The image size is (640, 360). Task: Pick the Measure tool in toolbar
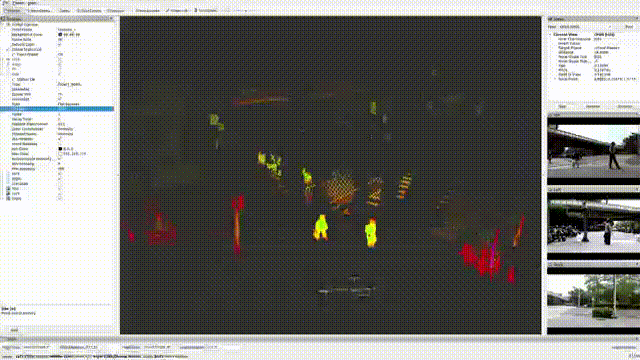(x=116, y=11)
